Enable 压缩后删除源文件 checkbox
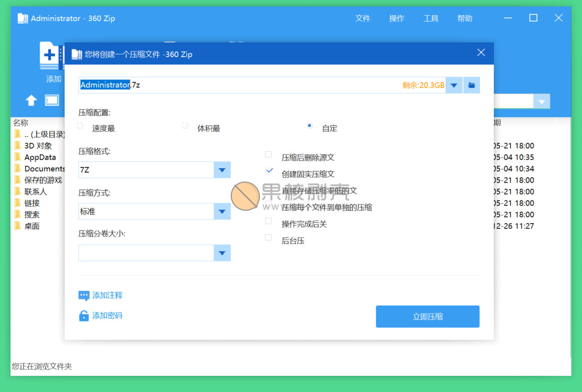This screenshot has width=582, height=392. click(x=268, y=154)
